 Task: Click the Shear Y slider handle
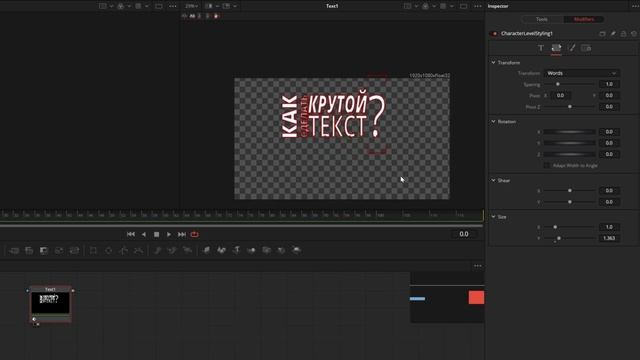tap(570, 202)
